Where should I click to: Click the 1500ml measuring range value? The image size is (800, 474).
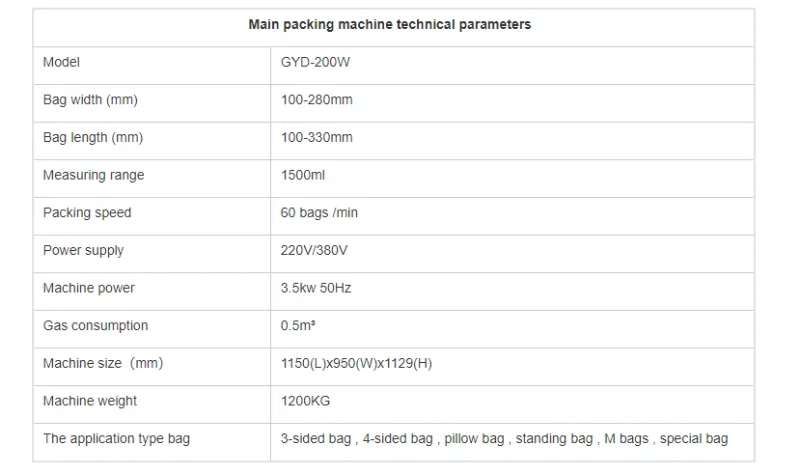[303, 176]
